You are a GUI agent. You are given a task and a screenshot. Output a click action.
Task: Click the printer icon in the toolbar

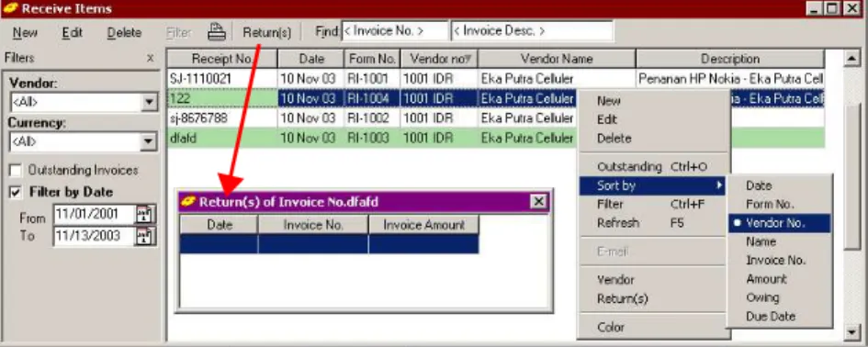pos(217,32)
